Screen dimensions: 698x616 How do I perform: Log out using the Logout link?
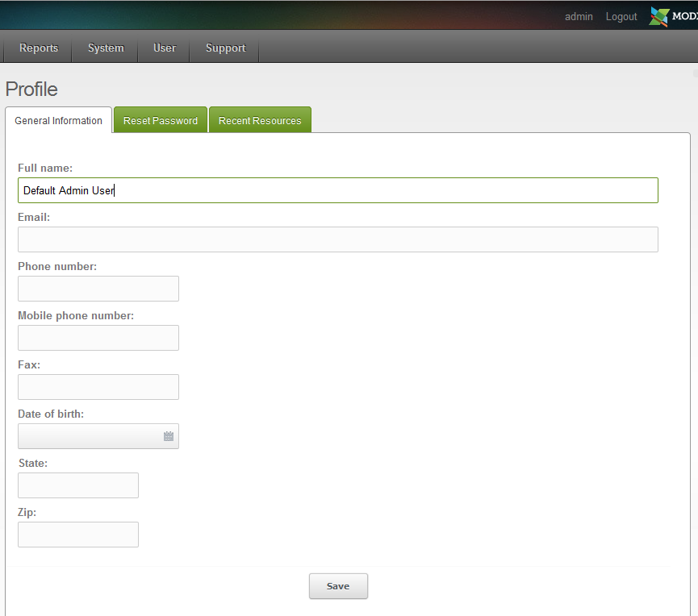coord(621,17)
